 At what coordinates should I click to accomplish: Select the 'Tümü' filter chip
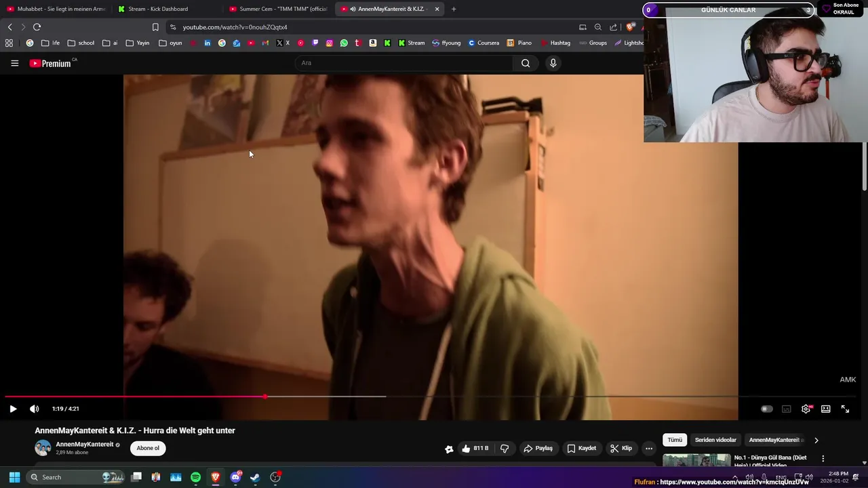point(675,440)
